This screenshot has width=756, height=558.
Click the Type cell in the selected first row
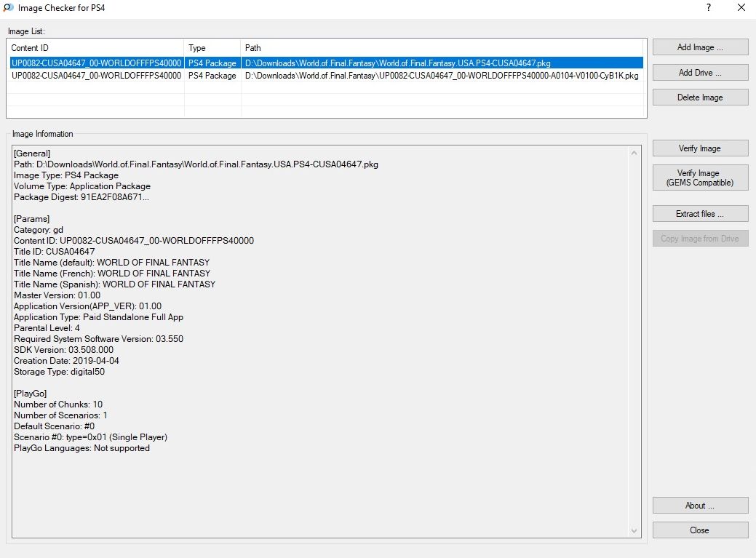point(212,63)
